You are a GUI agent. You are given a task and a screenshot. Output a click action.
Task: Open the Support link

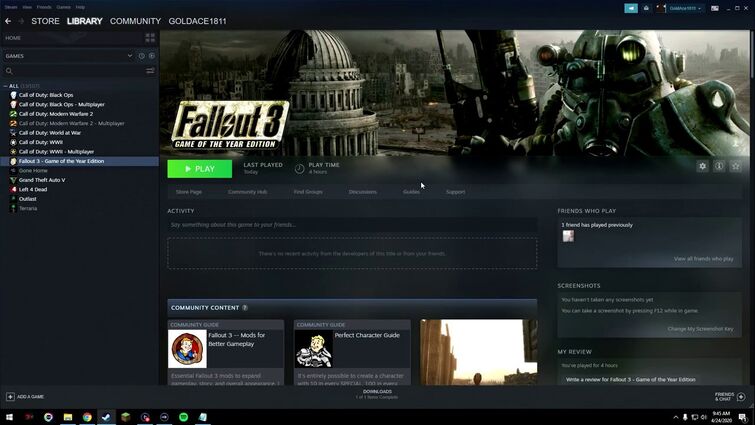456,192
